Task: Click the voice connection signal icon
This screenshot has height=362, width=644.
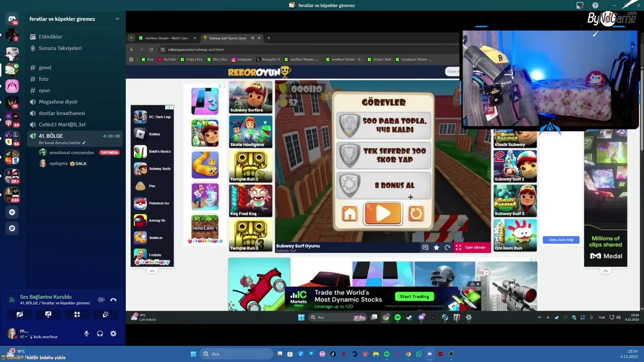Action: 12,300
